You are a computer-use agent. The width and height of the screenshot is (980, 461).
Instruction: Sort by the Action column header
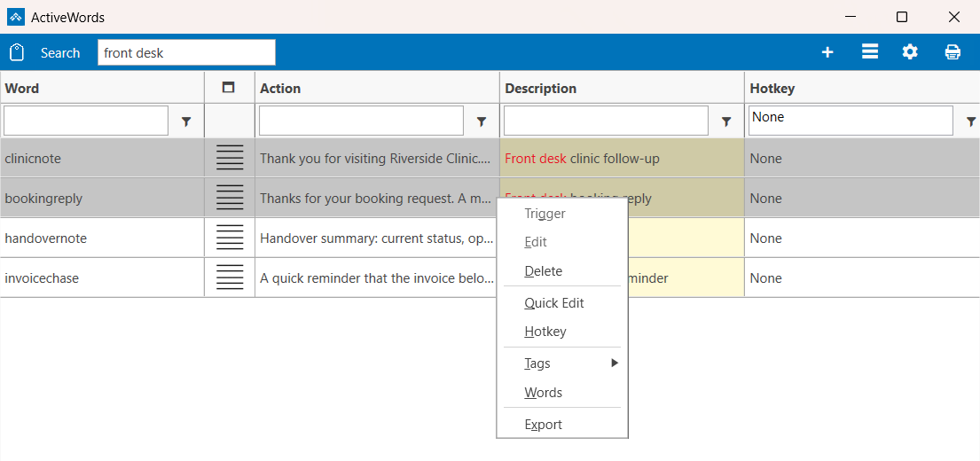coord(377,88)
